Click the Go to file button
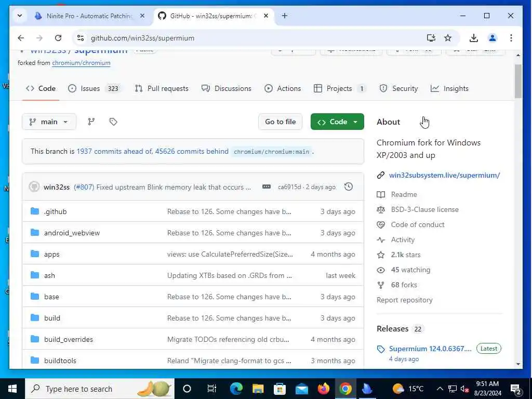 pos(280,122)
